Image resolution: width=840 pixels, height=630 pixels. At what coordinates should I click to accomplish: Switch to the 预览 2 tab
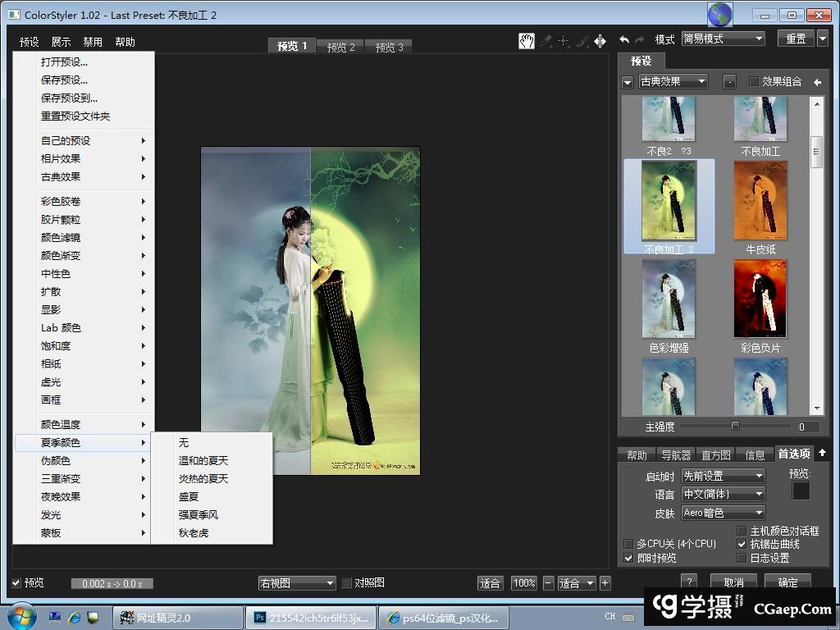(x=341, y=48)
